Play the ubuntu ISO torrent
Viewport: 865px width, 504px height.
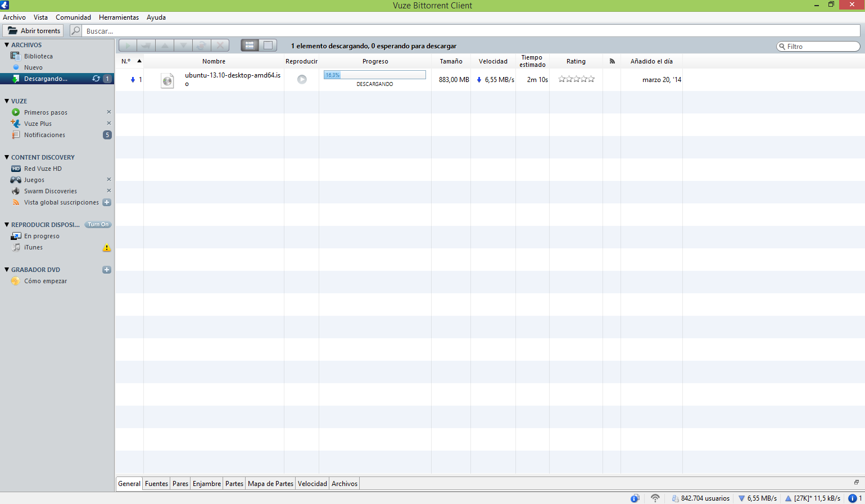pos(302,80)
